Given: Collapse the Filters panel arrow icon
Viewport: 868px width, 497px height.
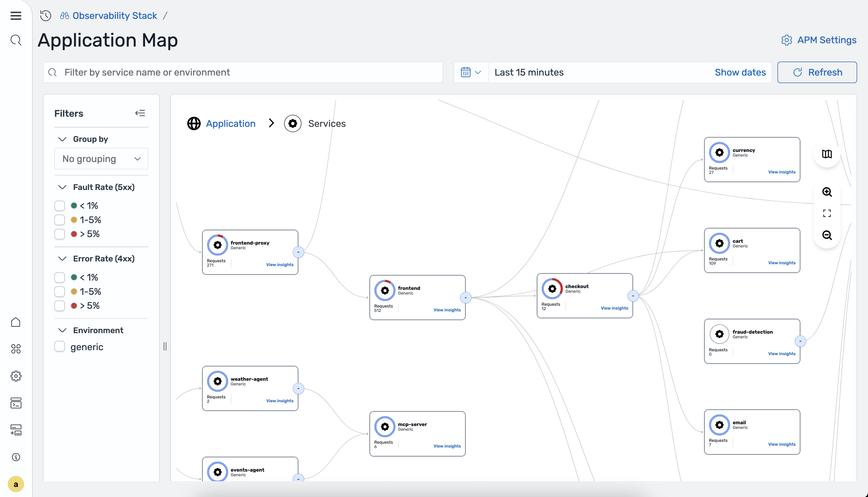Looking at the screenshot, I should [140, 113].
